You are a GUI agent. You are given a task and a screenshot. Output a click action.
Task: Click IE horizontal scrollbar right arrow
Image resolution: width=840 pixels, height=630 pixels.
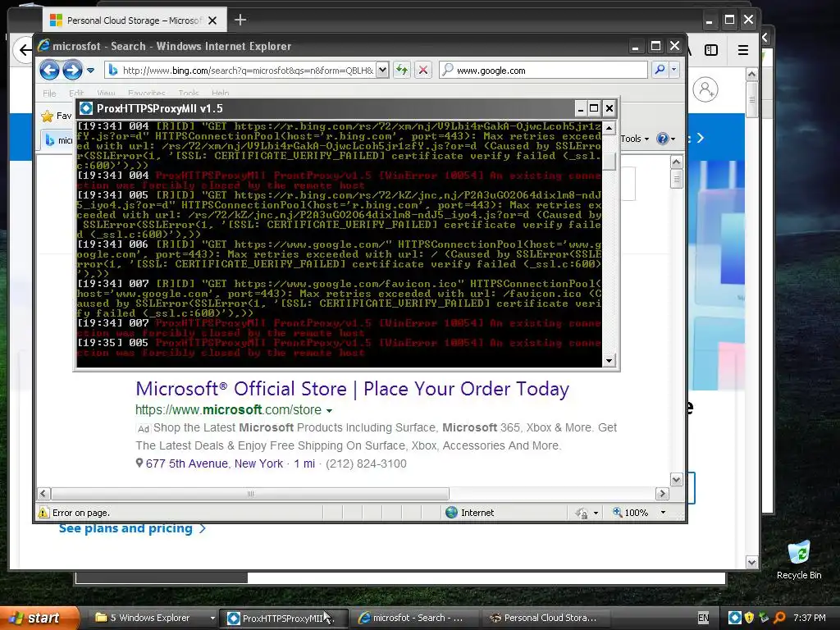click(662, 493)
